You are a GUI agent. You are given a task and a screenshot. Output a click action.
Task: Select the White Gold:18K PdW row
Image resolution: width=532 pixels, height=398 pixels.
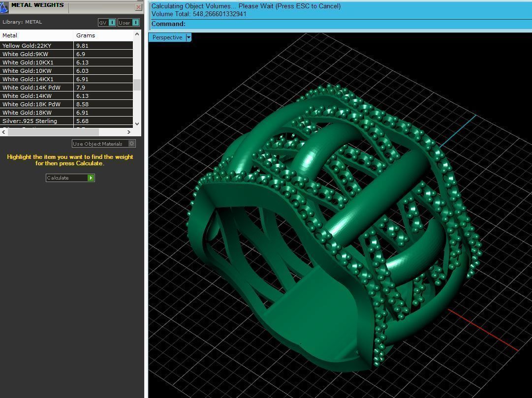pos(66,104)
